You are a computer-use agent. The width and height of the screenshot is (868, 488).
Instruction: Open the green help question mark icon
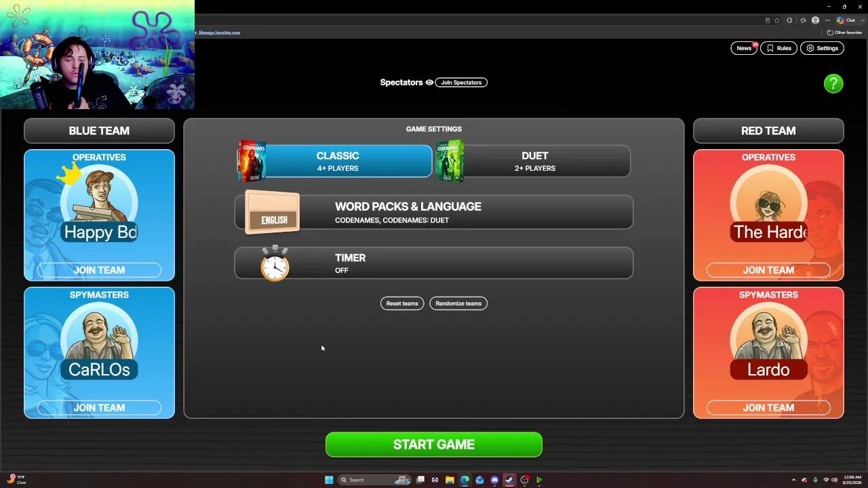point(833,83)
